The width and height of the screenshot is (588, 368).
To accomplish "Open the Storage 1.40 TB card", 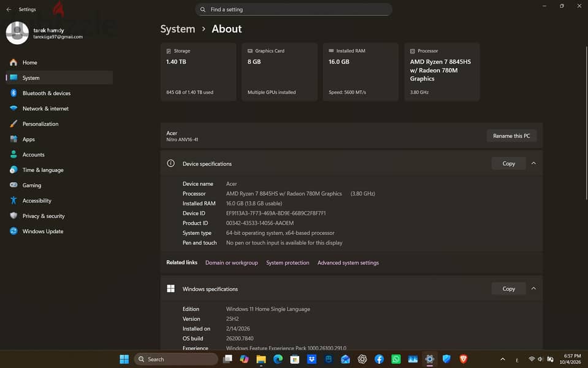I will [x=199, y=72].
